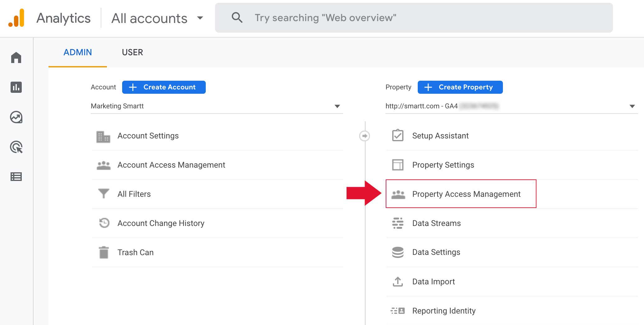Viewport: 644px width, 325px height.
Task: Click the Create Property button
Action: coord(460,87)
